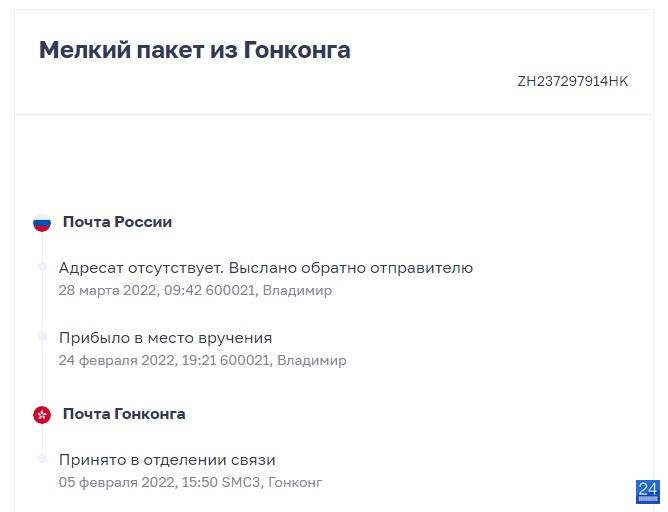Open the Почта России section header

[117, 222]
